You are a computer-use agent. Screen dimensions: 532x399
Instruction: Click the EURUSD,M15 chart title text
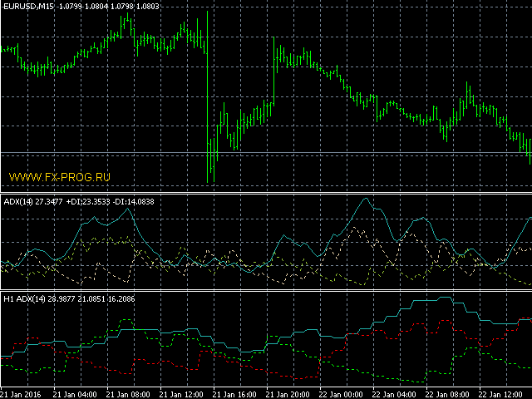(x=81, y=7)
